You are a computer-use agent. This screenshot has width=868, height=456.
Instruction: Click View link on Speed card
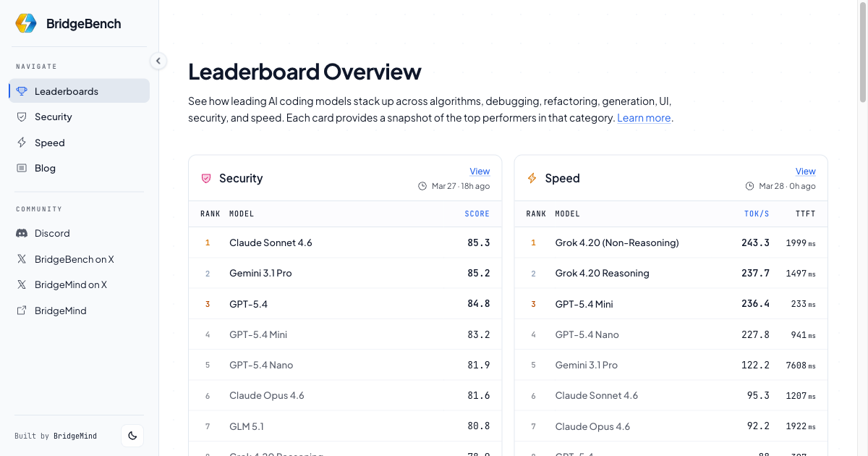pos(805,172)
